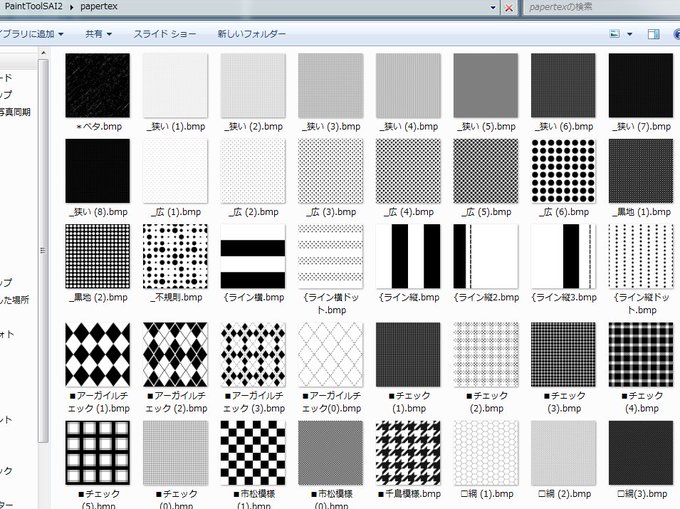This screenshot has height=509, width=680.
Task: Click the navigation pane scroll-up arrow
Action: [x=43, y=53]
